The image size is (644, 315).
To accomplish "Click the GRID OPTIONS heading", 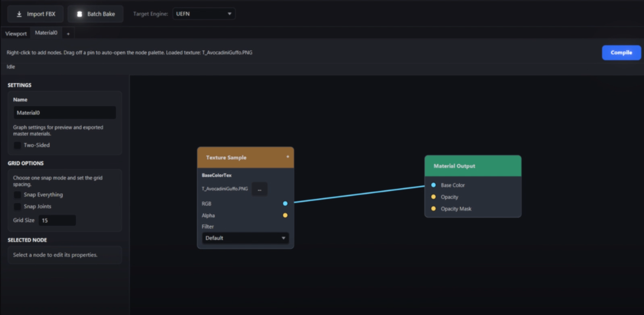I will 25,163.
